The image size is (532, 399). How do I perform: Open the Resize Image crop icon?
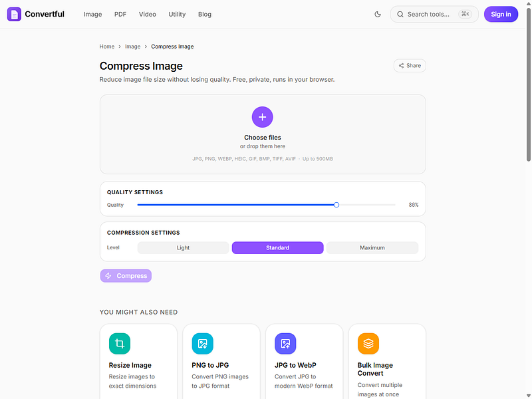coord(120,343)
